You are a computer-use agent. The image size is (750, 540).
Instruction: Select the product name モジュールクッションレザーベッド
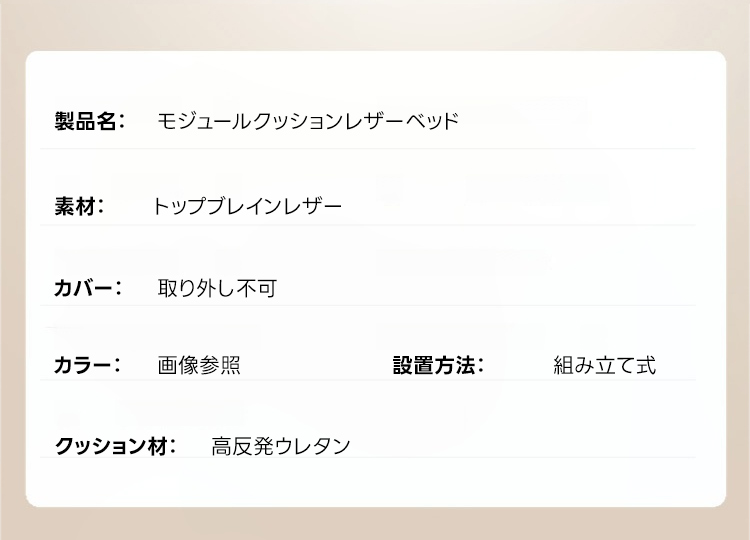coord(308,122)
